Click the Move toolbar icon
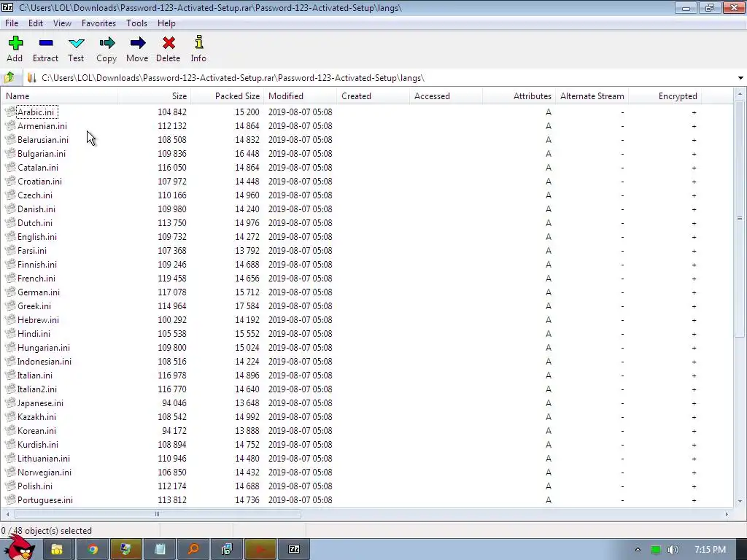Viewport: 747px width, 560px height. click(138, 43)
